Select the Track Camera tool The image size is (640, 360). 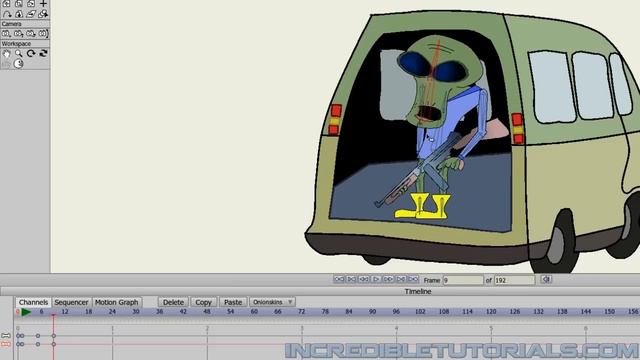tap(7, 33)
